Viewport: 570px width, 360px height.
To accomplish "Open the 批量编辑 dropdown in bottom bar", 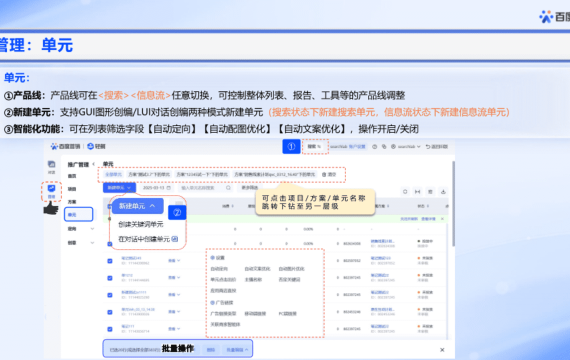I will pyautogui.click(x=237, y=350).
